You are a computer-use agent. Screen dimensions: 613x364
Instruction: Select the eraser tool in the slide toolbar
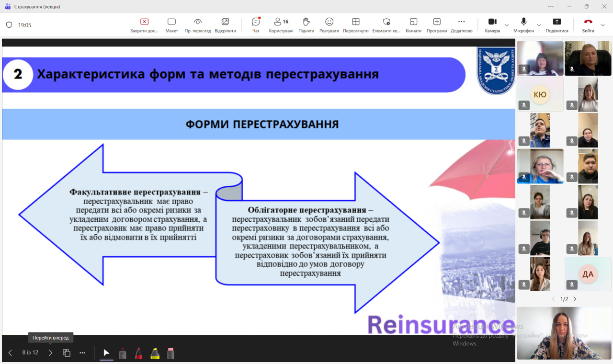point(170,353)
